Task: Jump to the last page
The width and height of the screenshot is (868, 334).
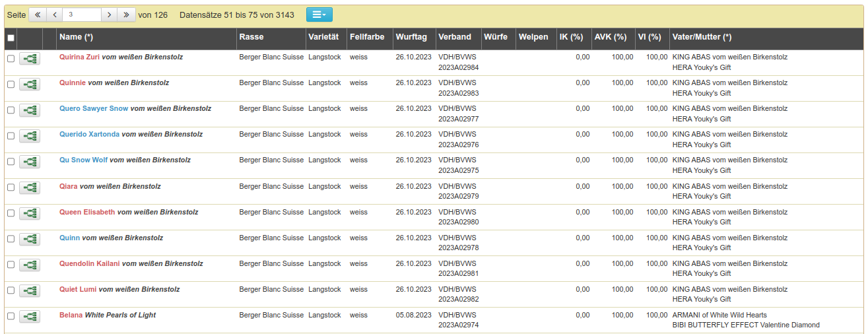Action: click(x=126, y=15)
